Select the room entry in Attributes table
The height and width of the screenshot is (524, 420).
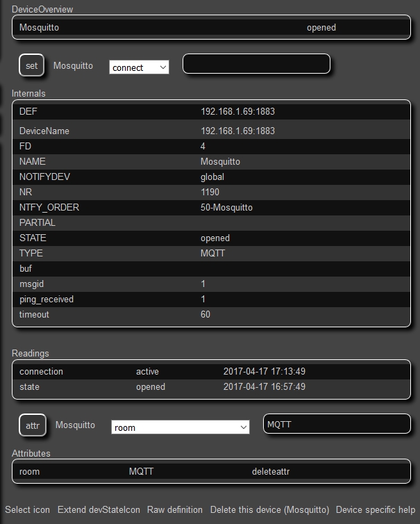coord(30,472)
